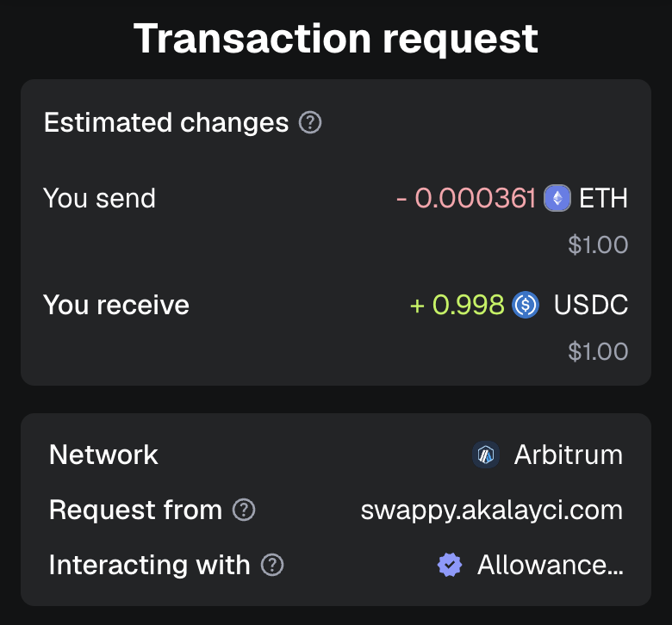Click the help icon beside Estimated changes
672x625 pixels.
[x=310, y=123]
